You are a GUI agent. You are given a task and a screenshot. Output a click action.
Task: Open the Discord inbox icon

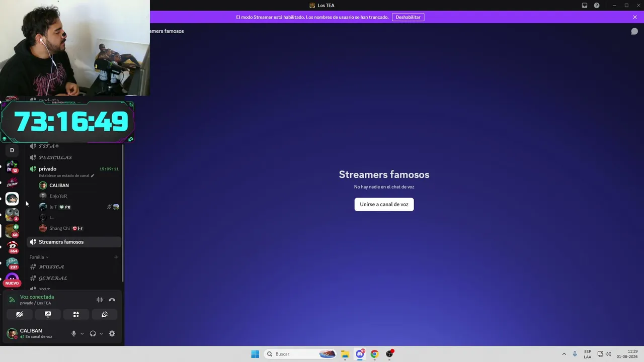coord(585,6)
